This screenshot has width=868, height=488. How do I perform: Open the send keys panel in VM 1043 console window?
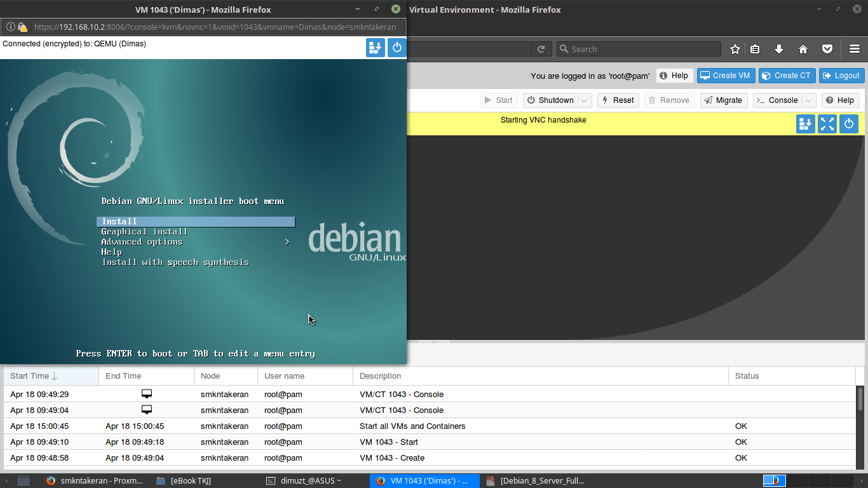(376, 48)
